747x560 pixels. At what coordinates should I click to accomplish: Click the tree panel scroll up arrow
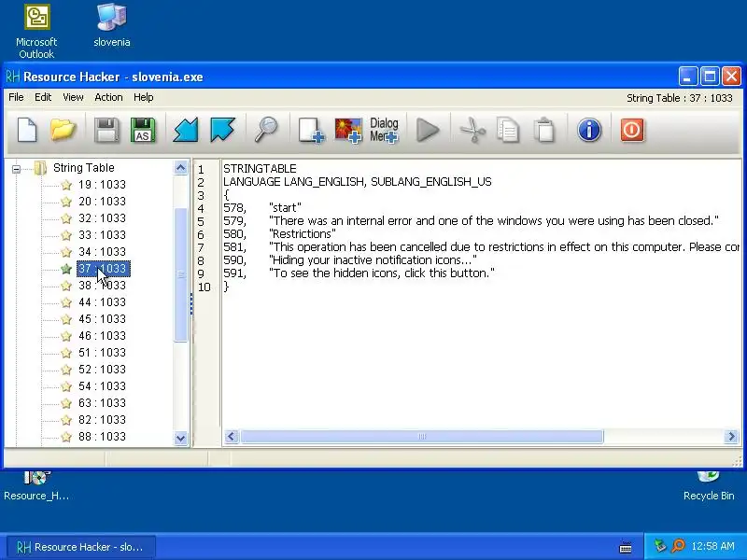[x=180, y=168]
